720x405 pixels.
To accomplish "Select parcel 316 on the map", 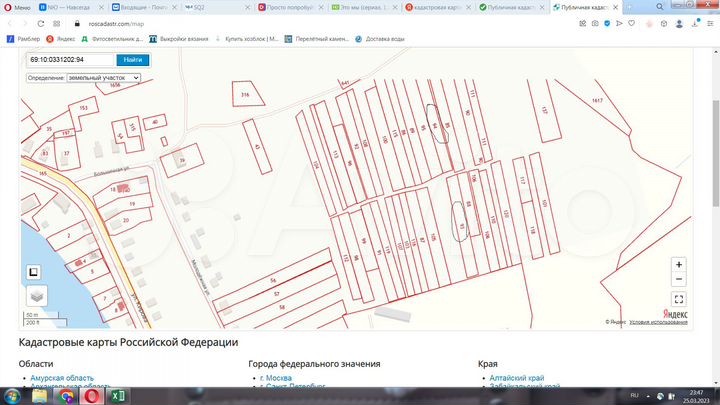I will [247, 94].
